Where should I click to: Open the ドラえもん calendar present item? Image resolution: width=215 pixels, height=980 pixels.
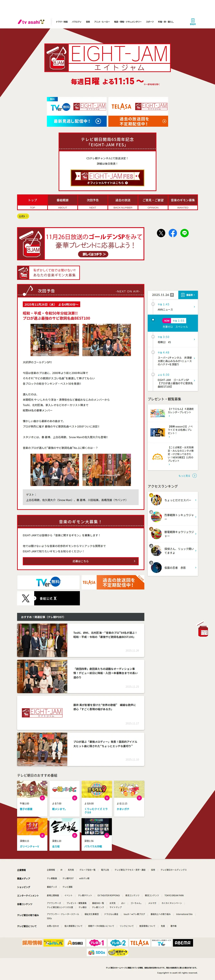point(173,412)
